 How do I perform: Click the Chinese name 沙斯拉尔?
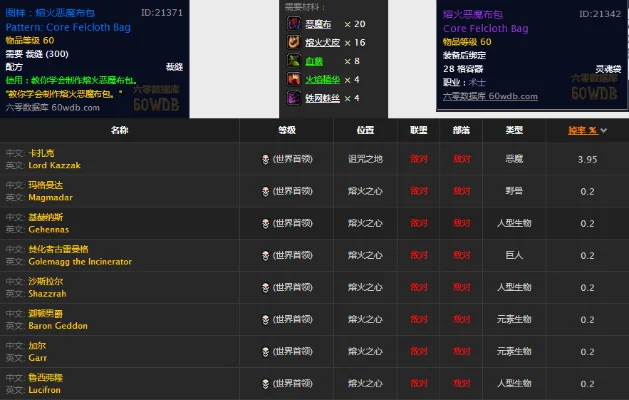45,281
